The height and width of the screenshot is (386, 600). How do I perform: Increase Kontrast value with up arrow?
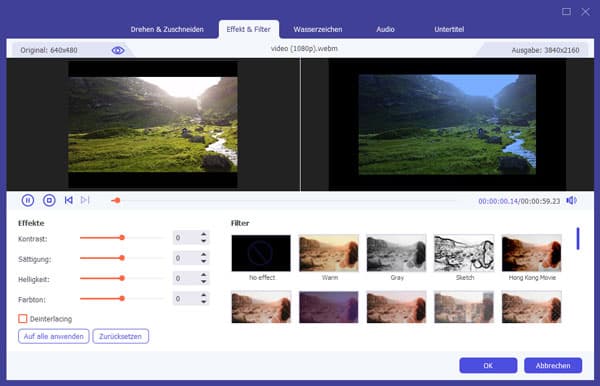(x=204, y=235)
